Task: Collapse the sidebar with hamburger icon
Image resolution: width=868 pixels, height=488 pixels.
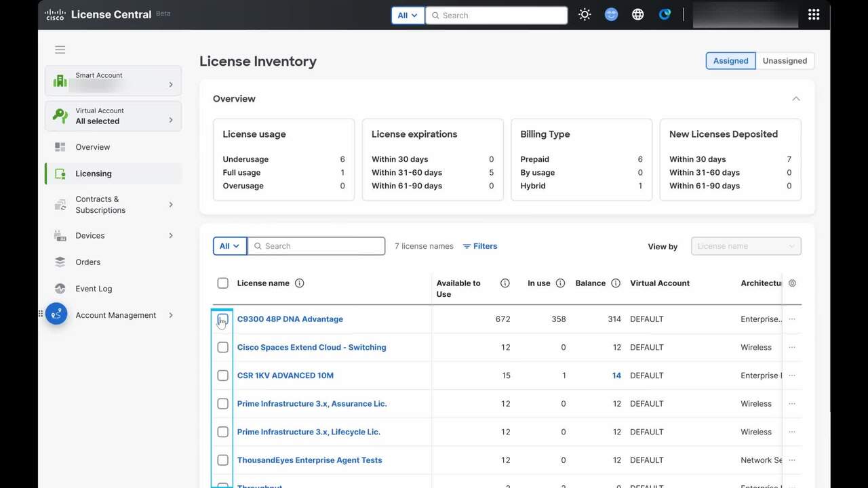Action: click(x=60, y=49)
